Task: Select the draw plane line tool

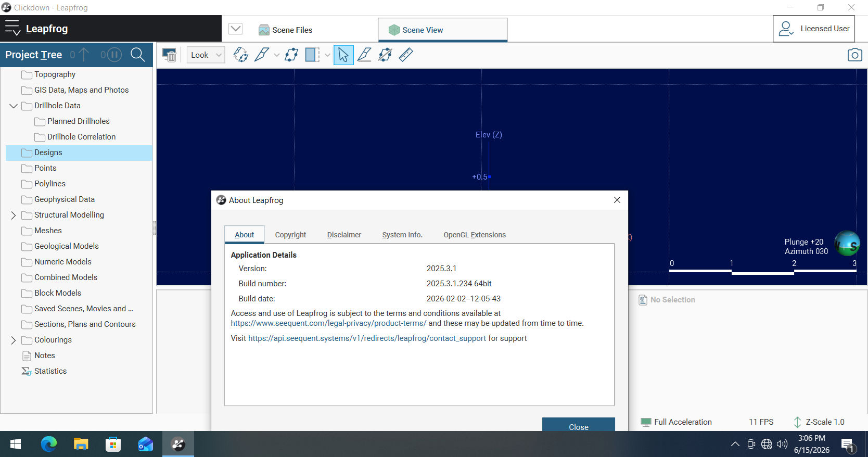Action: tap(385, 55)
